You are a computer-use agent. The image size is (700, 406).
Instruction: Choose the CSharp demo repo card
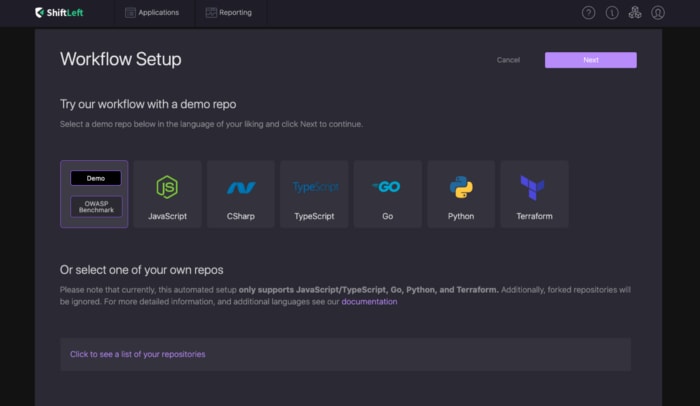[241, 194]
